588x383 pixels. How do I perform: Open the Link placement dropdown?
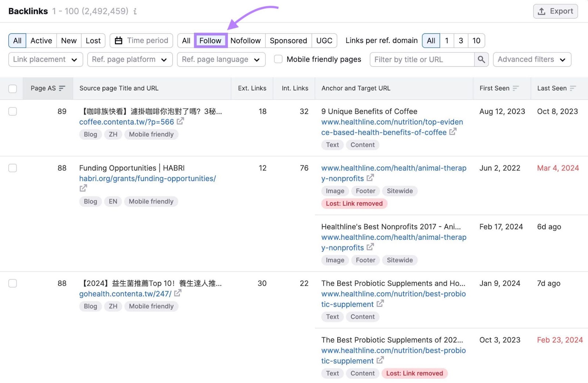[46, 59]
